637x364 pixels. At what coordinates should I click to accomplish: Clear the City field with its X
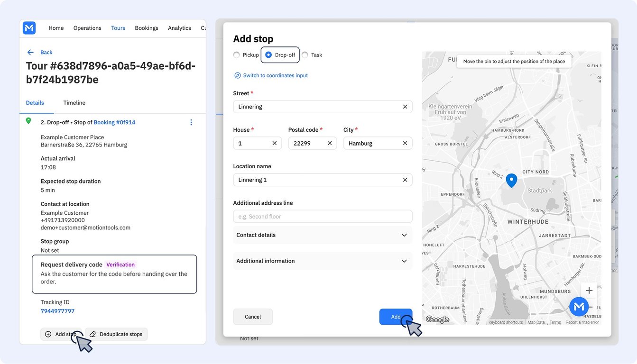point(405,143)
